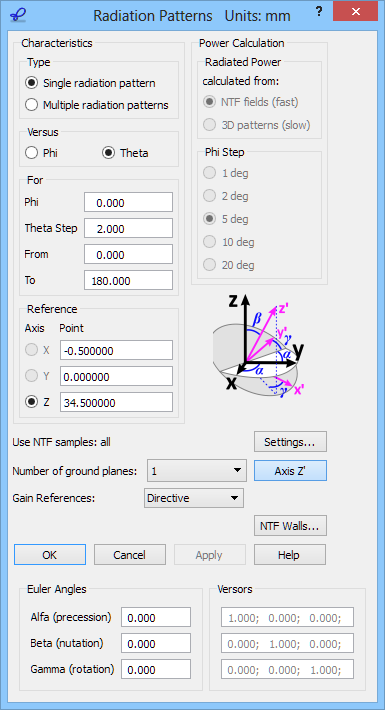Click the 'calculated from:' text
Viewport: 385px width, 710px height.
(241, 82)
